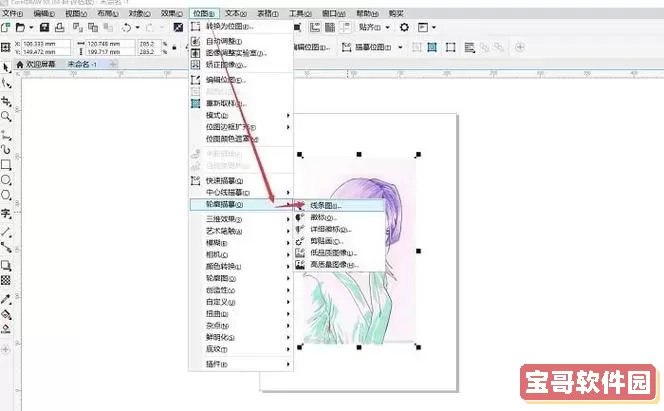Open the 效果 menu

[x=172, y=14]
